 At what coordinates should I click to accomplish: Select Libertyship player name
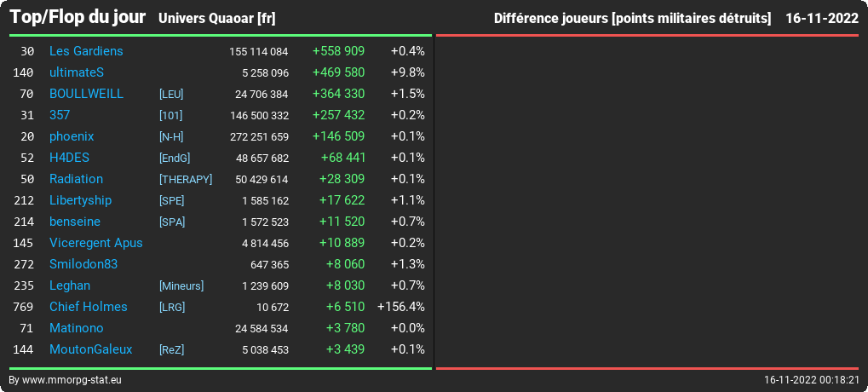point(80,200)
